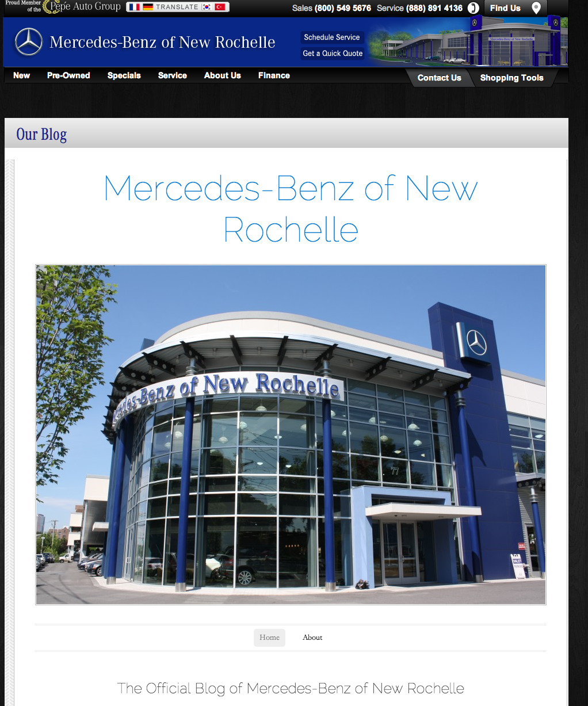Image resolution: width=588 pixels, height=706 pixels.
Task: Select the German flag translate icon
Action: [x=148, y=7]
